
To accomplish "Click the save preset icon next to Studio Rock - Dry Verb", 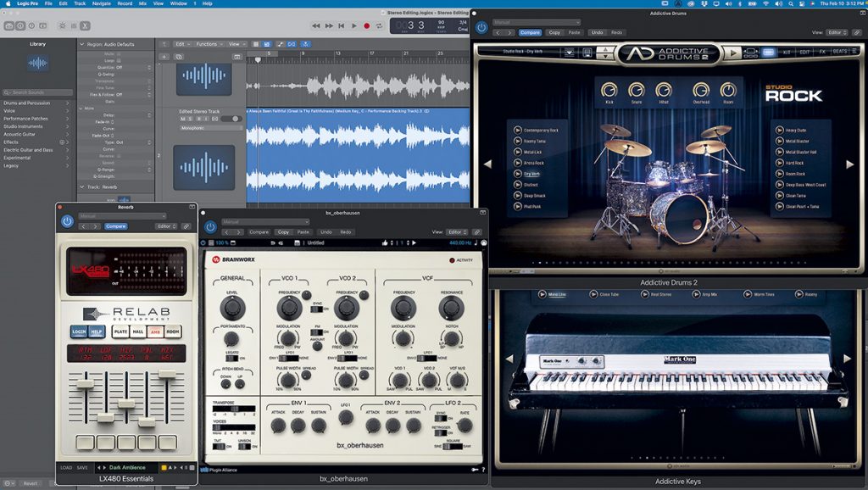I will [x=587, y=53].
